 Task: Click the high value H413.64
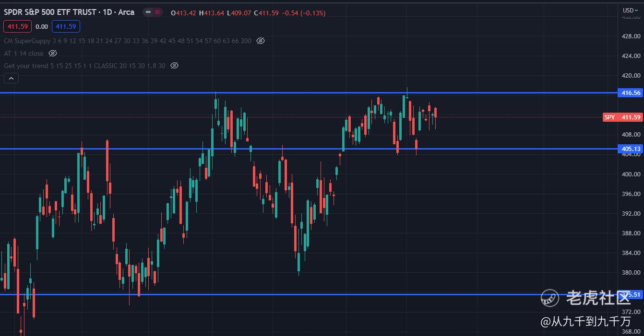(212, 13)
